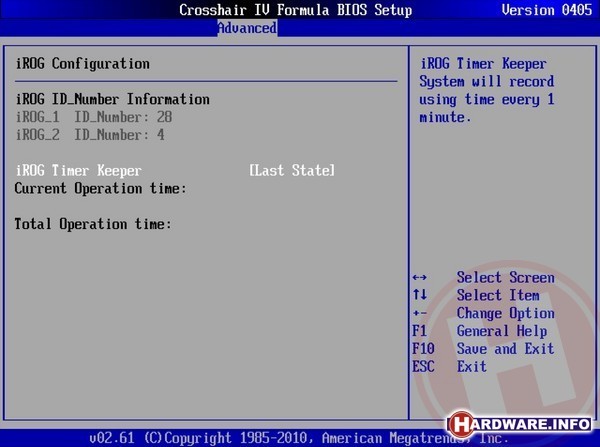Click the iROG_1 ID_Number: 28 row

coord(94,117)
